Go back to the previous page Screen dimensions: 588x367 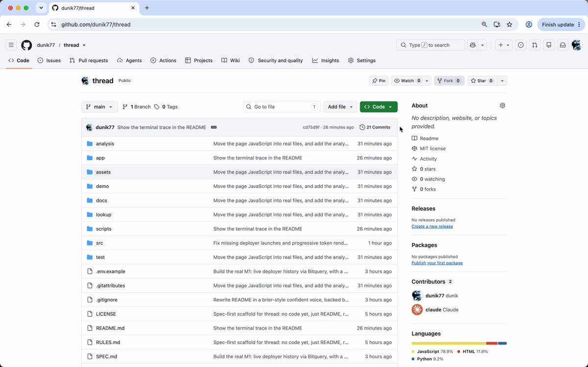[x=9, y=24]
